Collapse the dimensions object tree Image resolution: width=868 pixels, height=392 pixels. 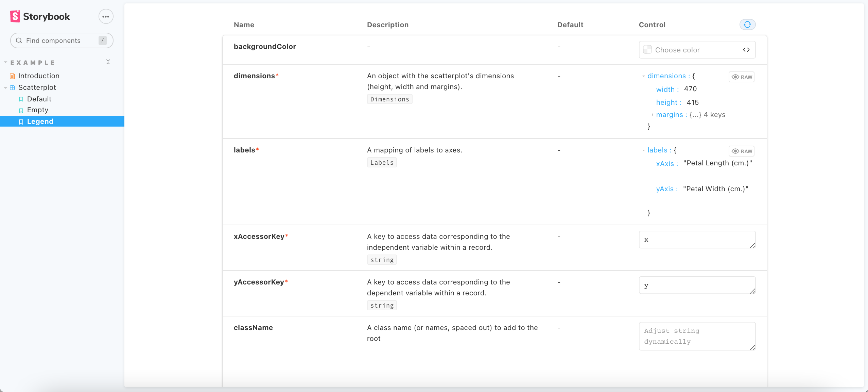643,76
